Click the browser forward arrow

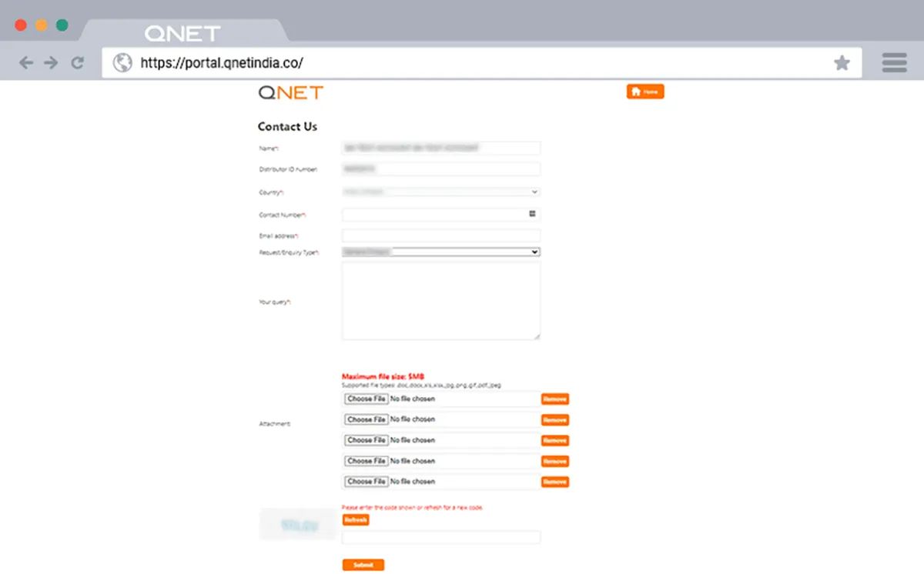click(x=51, y=62)
